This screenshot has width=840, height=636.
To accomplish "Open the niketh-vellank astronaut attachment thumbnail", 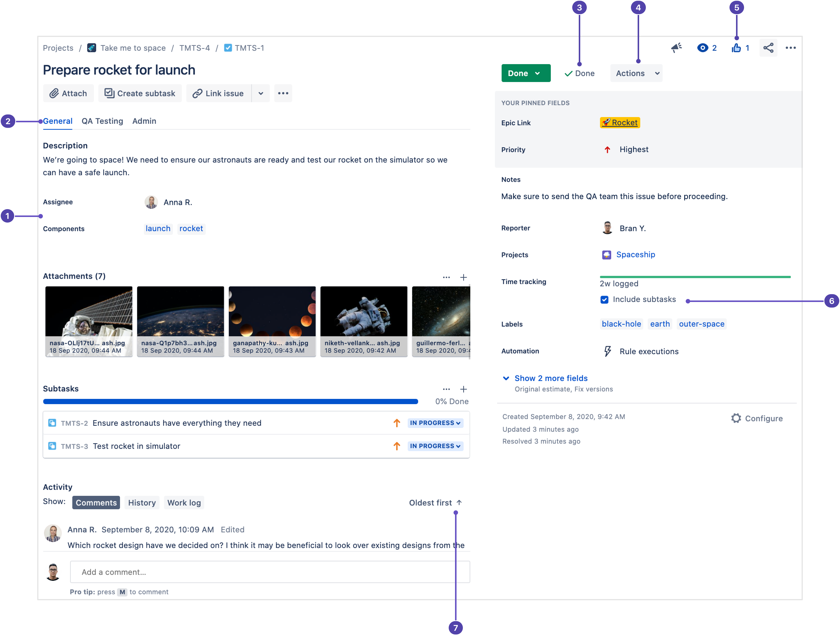I will (x=364, y=321).
